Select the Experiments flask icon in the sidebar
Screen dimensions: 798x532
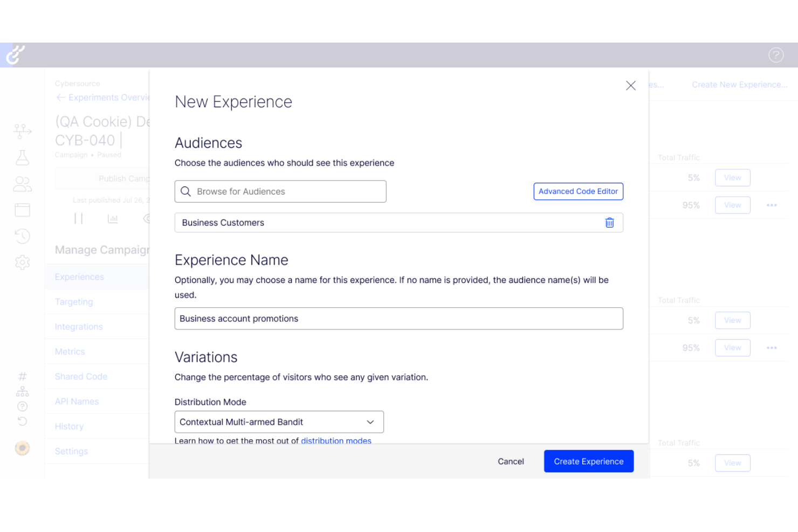point(22,157)
